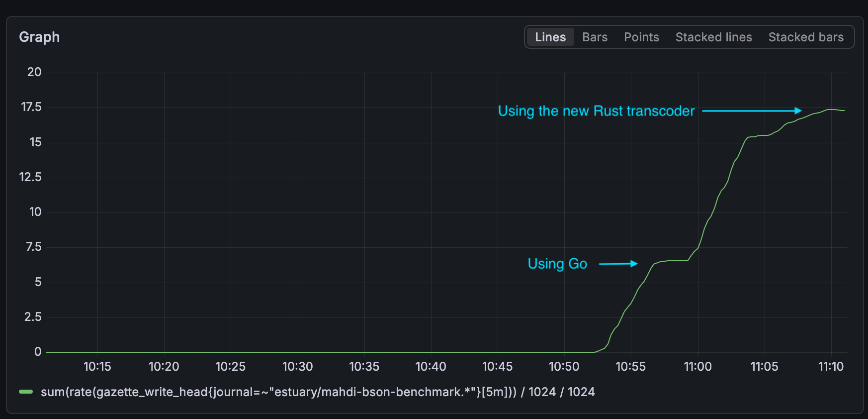Click the 11:10 x-axis time label
Screen dimensions: 868x419
(831, 367)
